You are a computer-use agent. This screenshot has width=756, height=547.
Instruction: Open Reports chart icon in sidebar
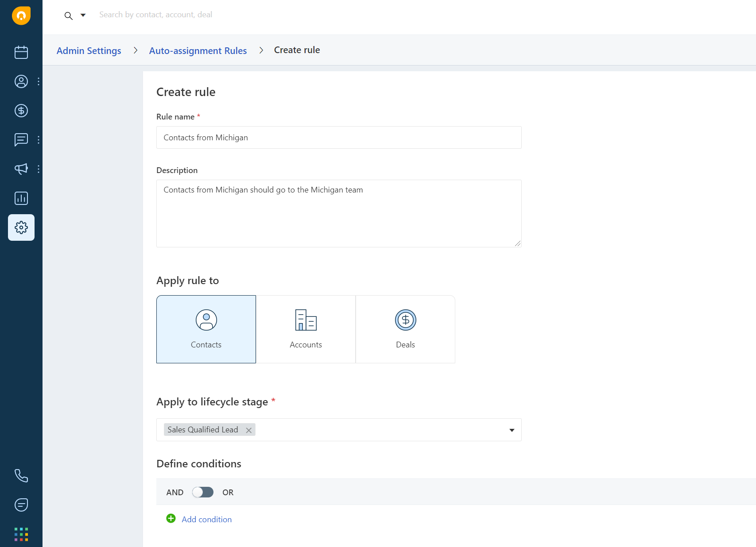21,198
